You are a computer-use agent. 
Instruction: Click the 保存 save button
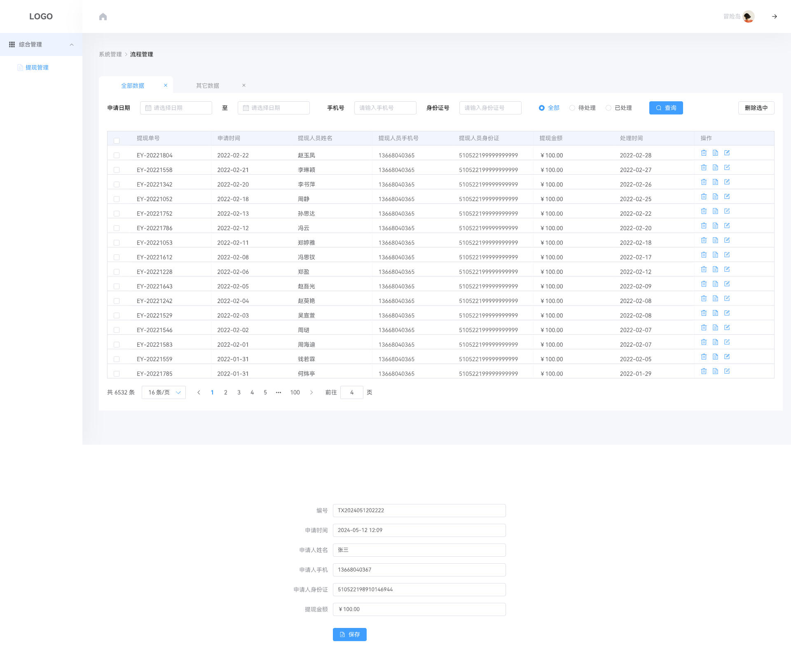[x=349, y=635]
